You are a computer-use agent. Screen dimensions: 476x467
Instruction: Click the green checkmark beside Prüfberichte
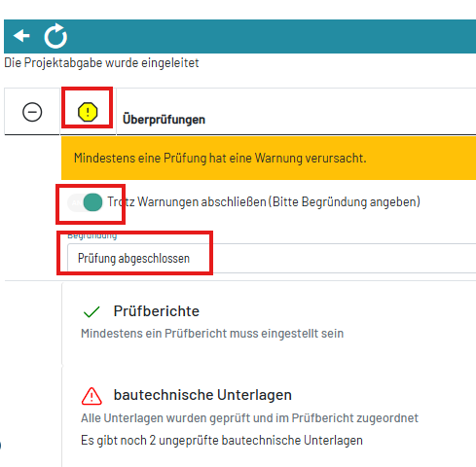[x=92, y=311]
